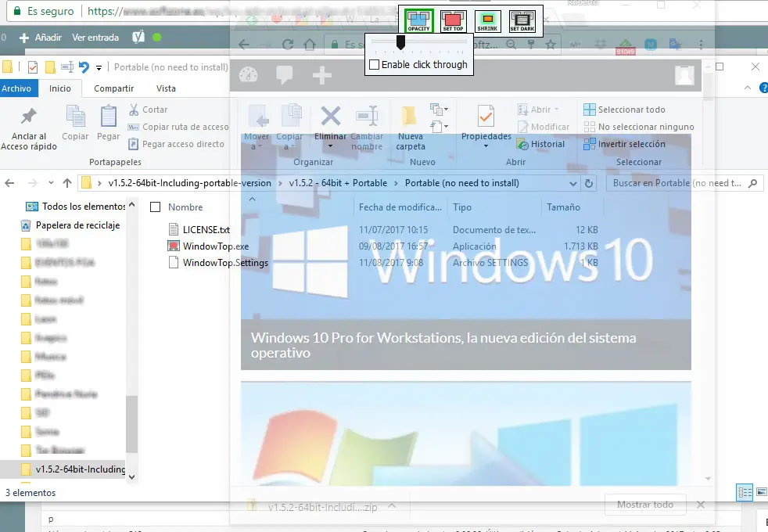Click Anclar al Acceso rápido pin icon
Viewport: 768px width, 532px height.
pyautogui.click(x=28, y=117)
